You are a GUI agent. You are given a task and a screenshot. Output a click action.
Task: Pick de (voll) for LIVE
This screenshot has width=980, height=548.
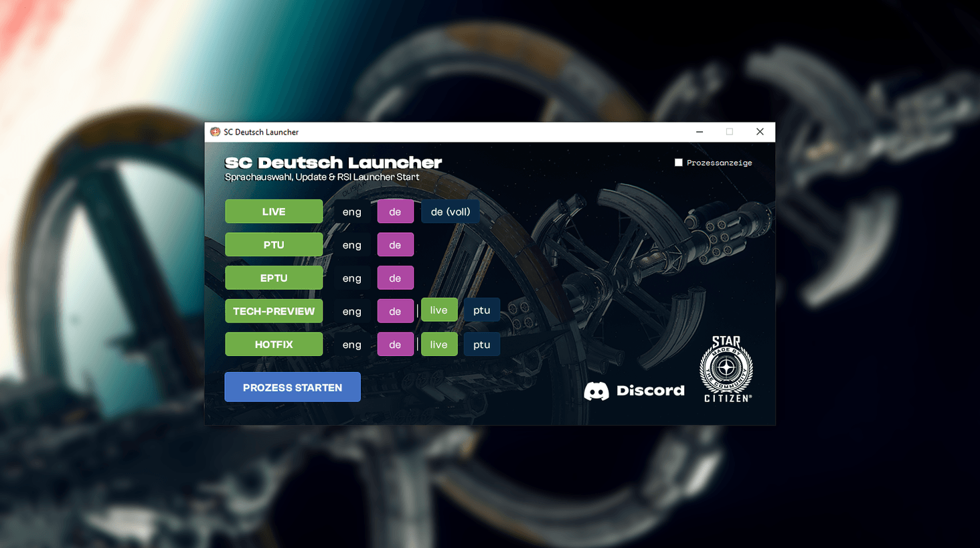(x=450, y=211)
